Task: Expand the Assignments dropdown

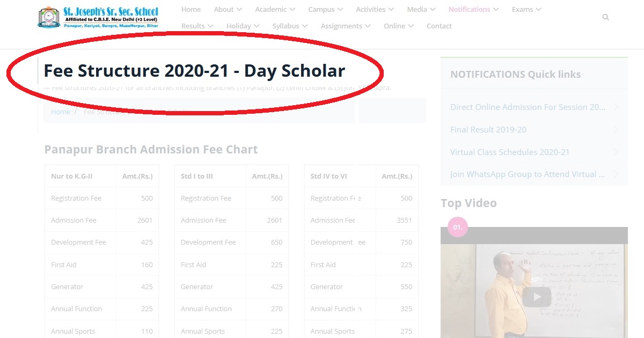Action: click(x=342, y=26)
